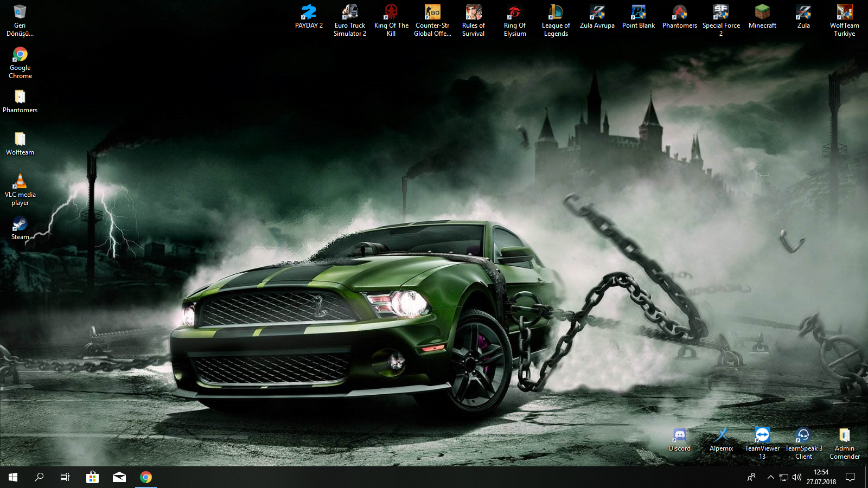This screenshot has width=868, height=488.
Task: Open Euro Truck Simulator 2 shortcut
Action: pyautogui.click(x=350, y=20)
